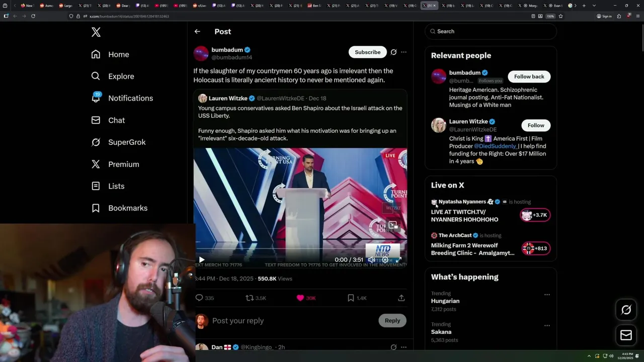Enter fullscreen on the video

pyautogui.click(x=398, y=260)
